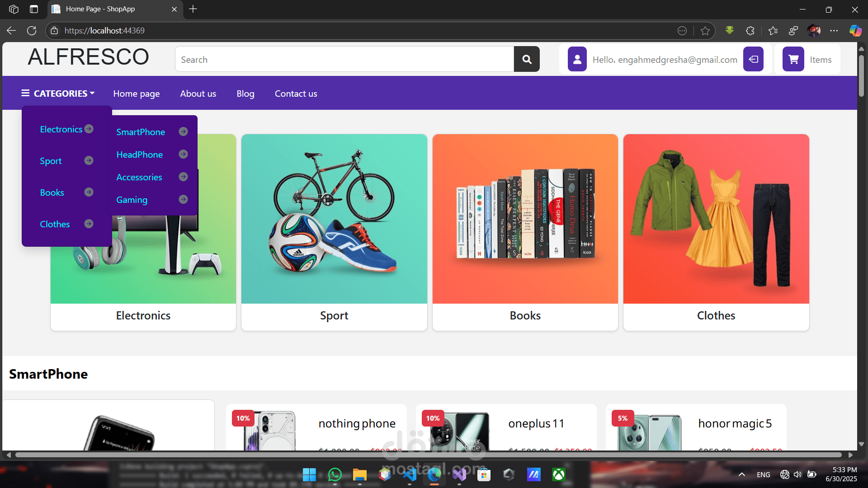Screen dimensions: 868x488
Task: Click the Electronics card label
Action: coord(143,315)
